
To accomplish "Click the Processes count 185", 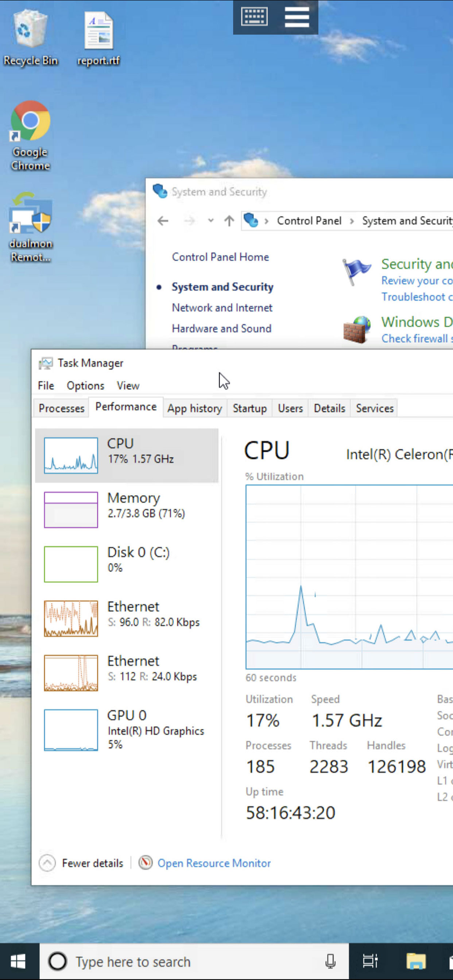I will point(260,767).
